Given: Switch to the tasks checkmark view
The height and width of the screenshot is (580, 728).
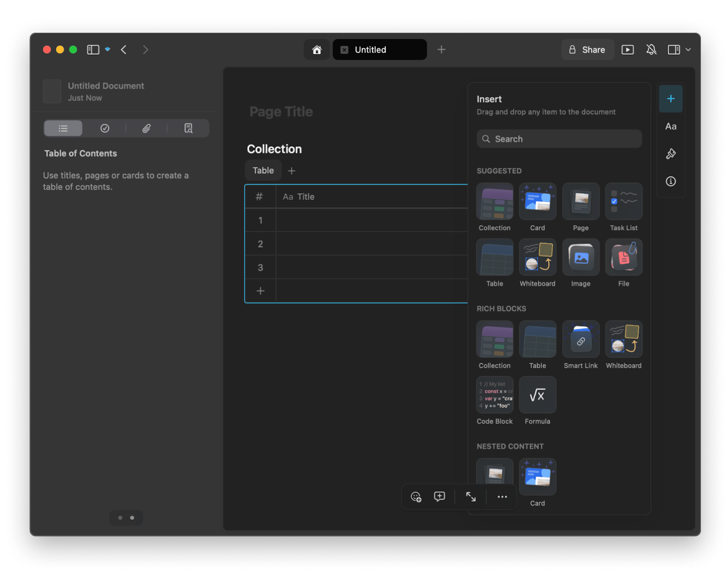Looking at the screenshot, I should point(105,128).
